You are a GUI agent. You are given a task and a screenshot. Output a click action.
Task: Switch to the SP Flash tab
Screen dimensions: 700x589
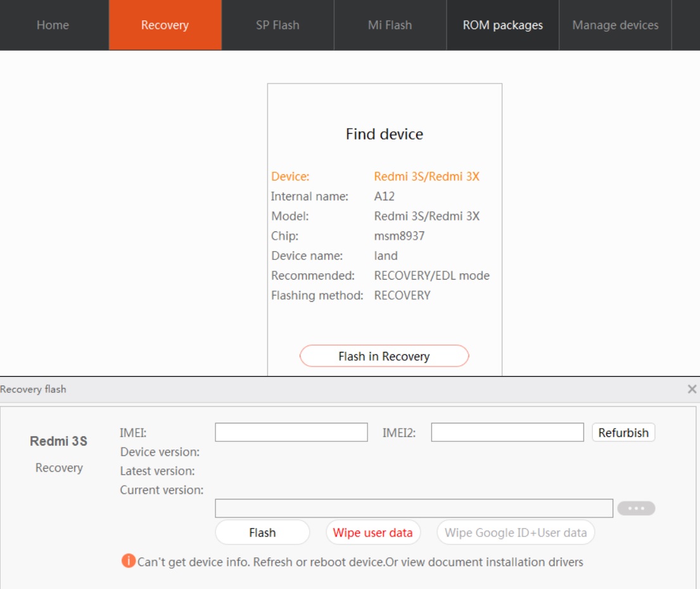(277, 25)
